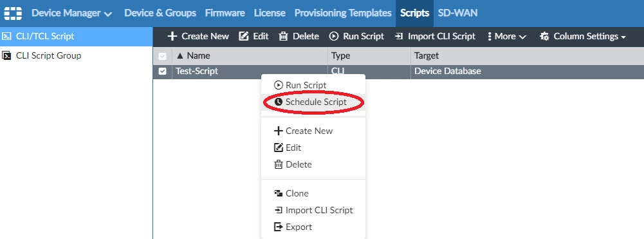Select the Scripts tab

click(x=414, y=13)
